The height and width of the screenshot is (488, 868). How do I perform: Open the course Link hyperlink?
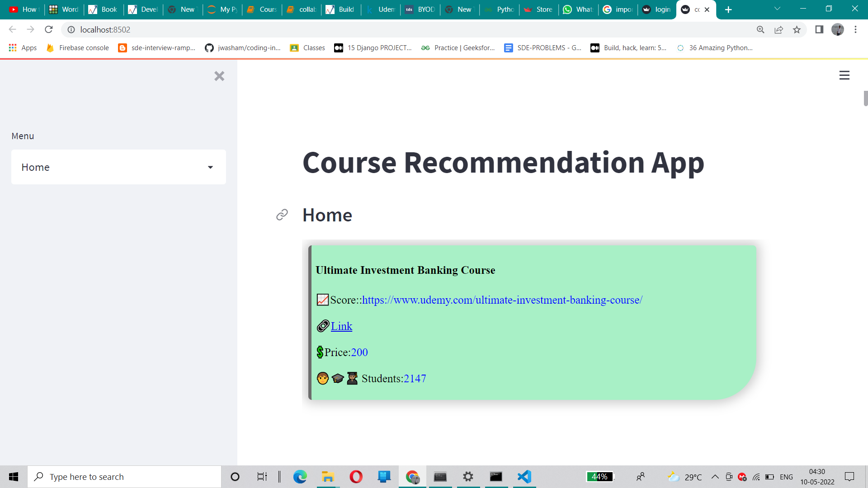(342, 326)
